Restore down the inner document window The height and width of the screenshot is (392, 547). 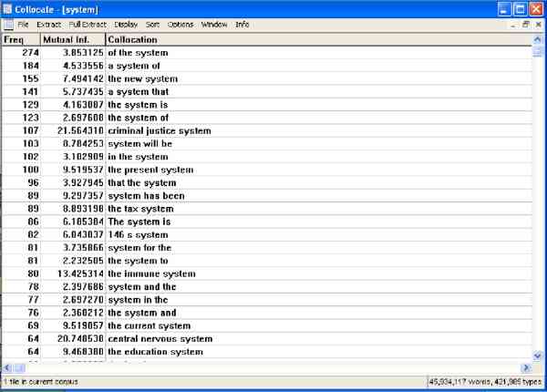click(525, 25)
